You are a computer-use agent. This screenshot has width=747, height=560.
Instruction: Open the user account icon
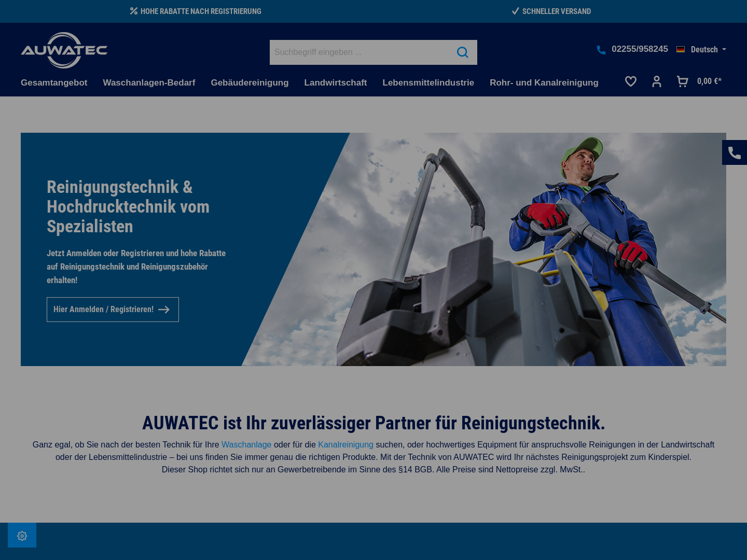click(657, 81)
